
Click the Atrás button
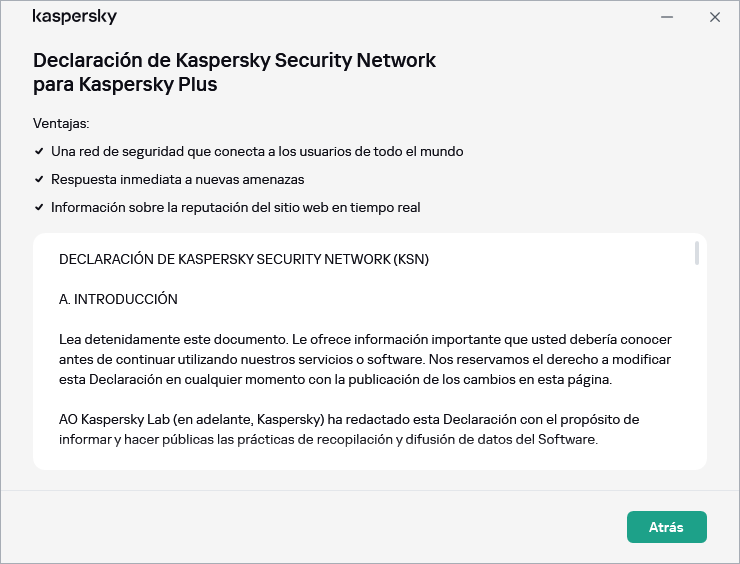click(666, 527)
